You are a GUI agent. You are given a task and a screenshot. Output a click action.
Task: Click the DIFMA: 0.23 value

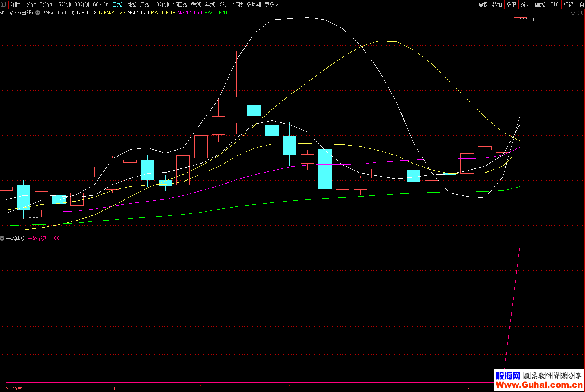(112, 13)
